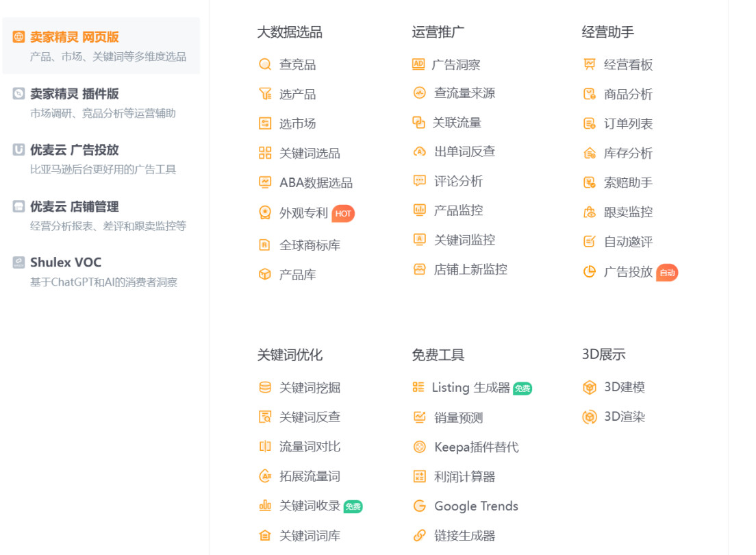Click the 关键词优化 section heading
Screen dimensions: 756x555
pyautogui.click(x=290, y=355)
